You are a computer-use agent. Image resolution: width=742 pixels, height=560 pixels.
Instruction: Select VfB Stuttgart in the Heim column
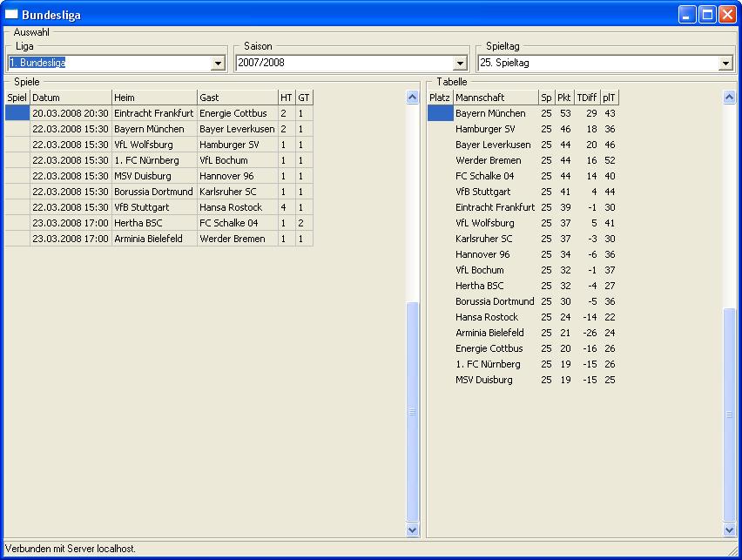[x=154, y=207]
